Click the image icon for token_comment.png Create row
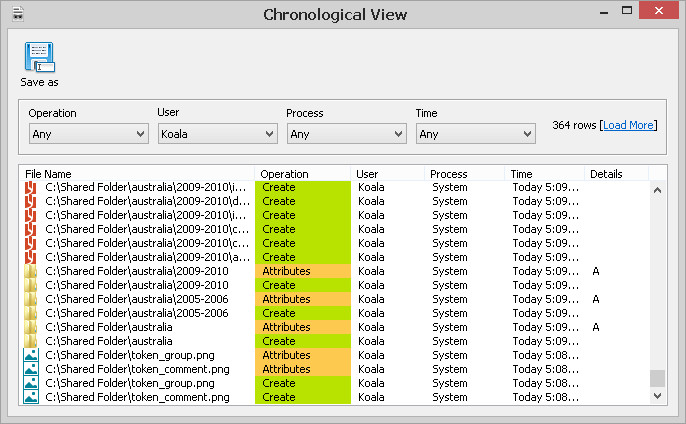 point(31,397)
